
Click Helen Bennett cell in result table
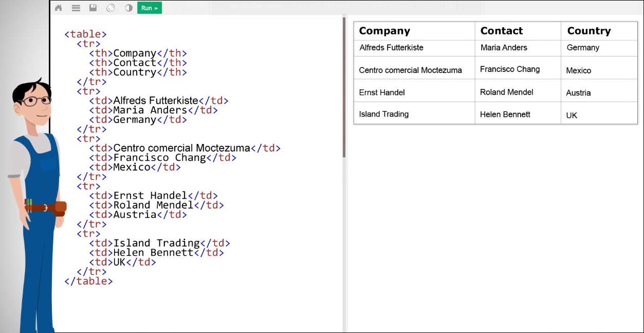(505, 115)
